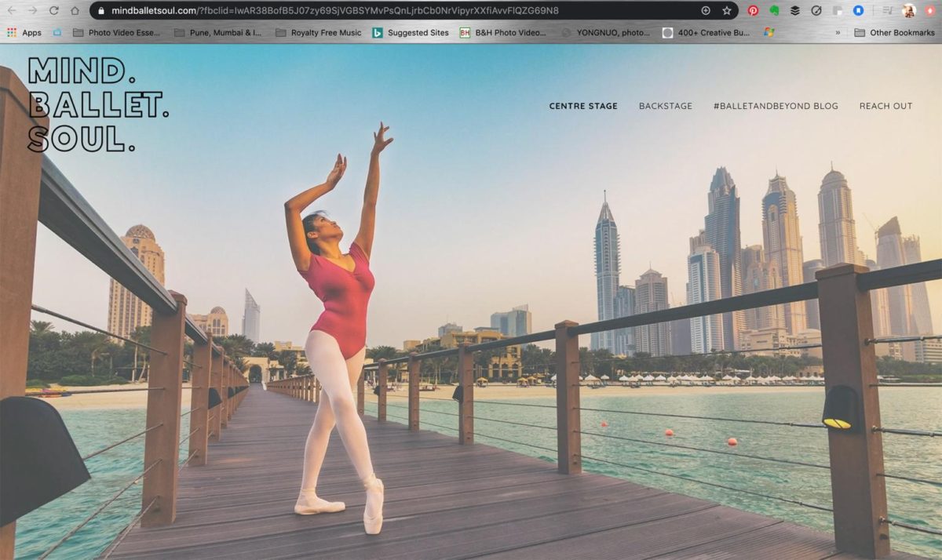Click the install plus icon in address bar
Image resolution: width=942 pixels, height=560 pixels.
click(706, 11)
